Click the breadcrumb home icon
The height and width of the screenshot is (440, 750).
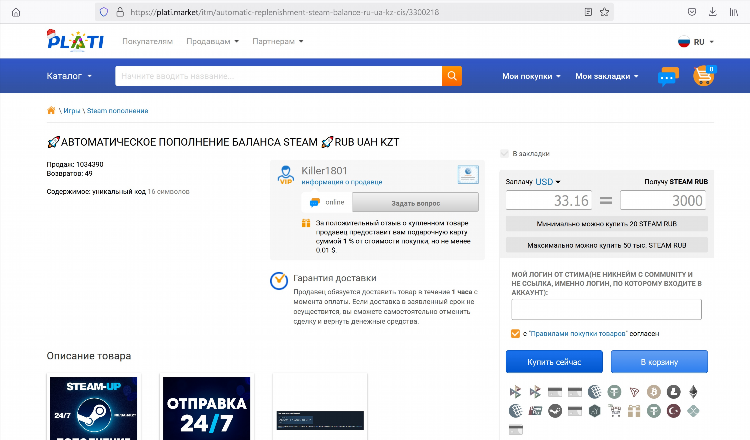click(51, 110)
